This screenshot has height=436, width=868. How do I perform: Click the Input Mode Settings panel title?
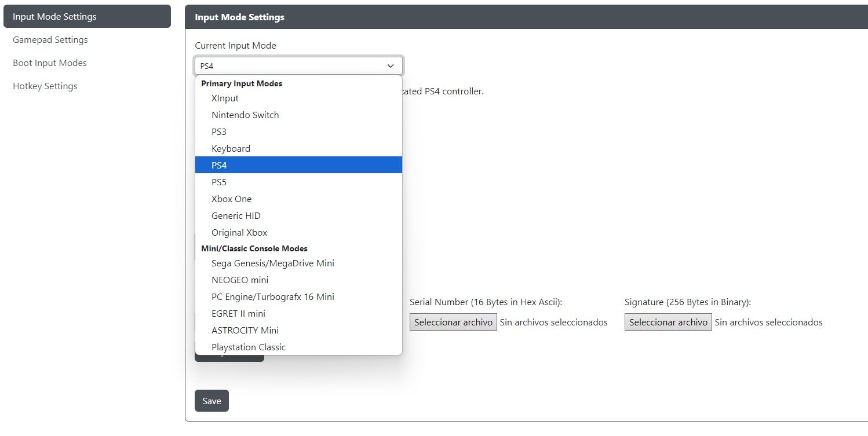tap(239, 17)
